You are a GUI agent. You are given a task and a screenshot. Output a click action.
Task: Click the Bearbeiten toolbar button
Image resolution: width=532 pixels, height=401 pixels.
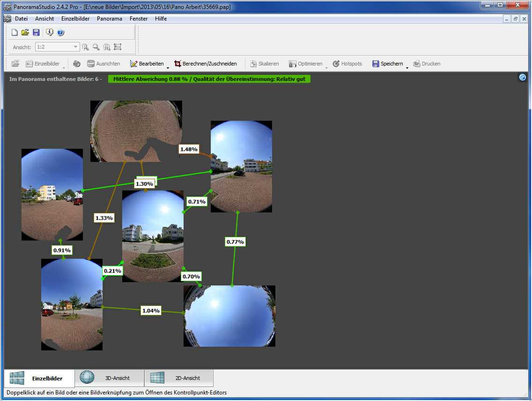(147, 64)
